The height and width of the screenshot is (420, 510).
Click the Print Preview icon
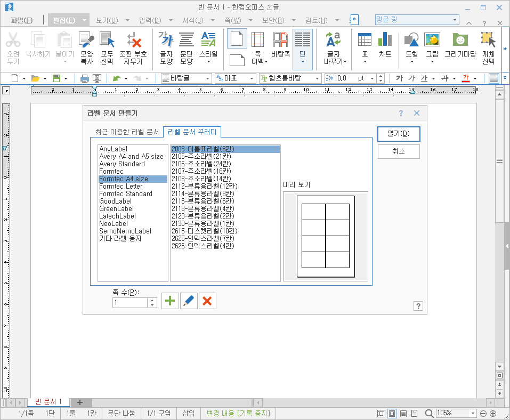click(x=97, y=78)
